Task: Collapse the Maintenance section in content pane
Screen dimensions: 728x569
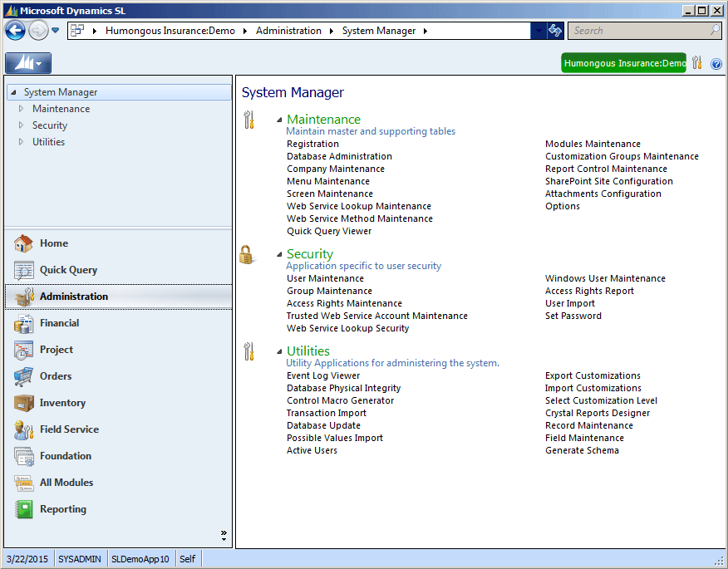Action: [x=279, y=120]
